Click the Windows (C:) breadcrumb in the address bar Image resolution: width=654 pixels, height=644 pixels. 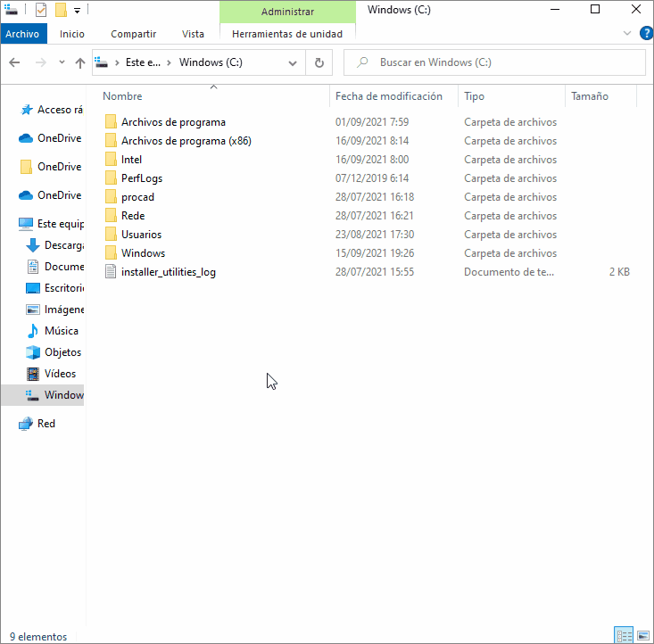click(x=211, y=62)
